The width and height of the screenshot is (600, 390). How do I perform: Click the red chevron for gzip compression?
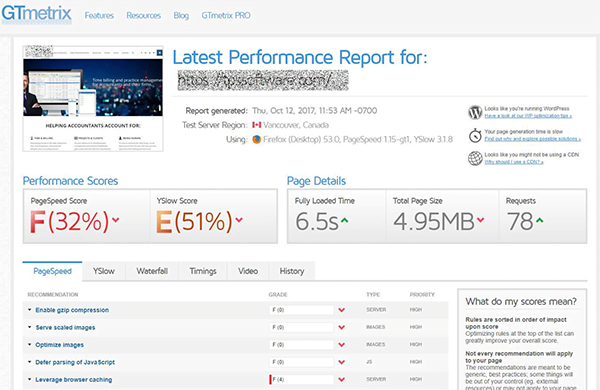point(342,310)
